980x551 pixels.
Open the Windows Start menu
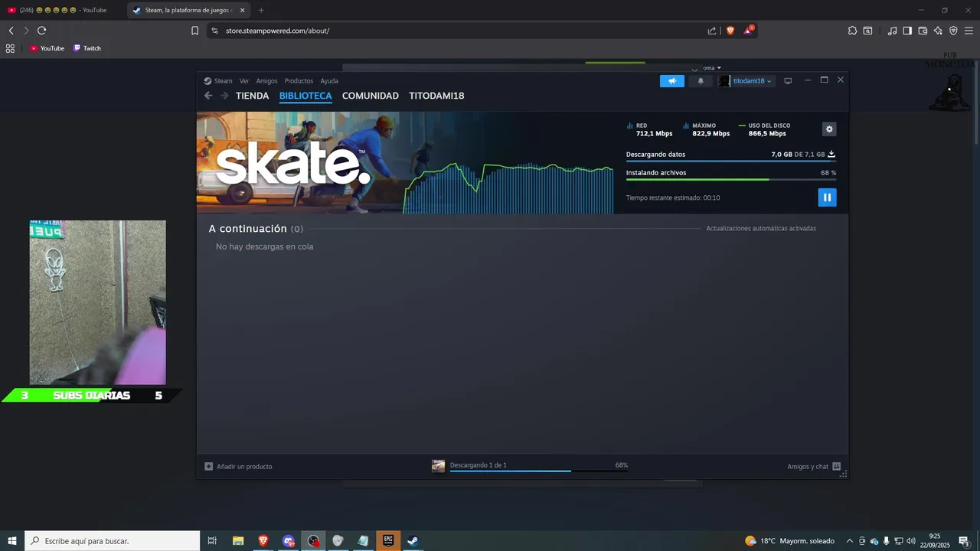(x=12, y=541)
